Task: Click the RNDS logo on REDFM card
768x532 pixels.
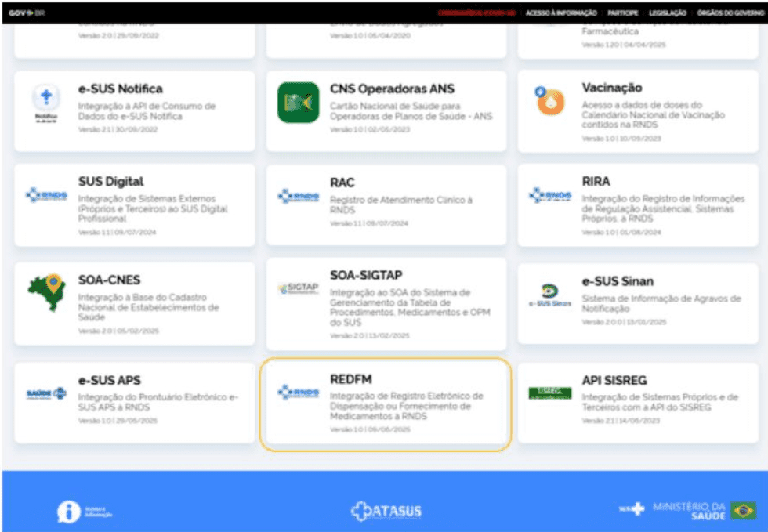Action: coord(299,392)
